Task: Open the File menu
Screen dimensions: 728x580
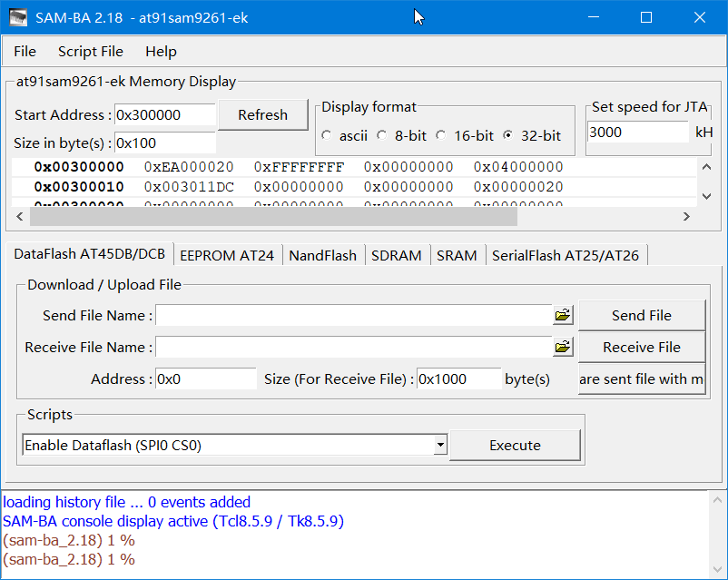Action: pyautogui.click(x=24, y=52)
